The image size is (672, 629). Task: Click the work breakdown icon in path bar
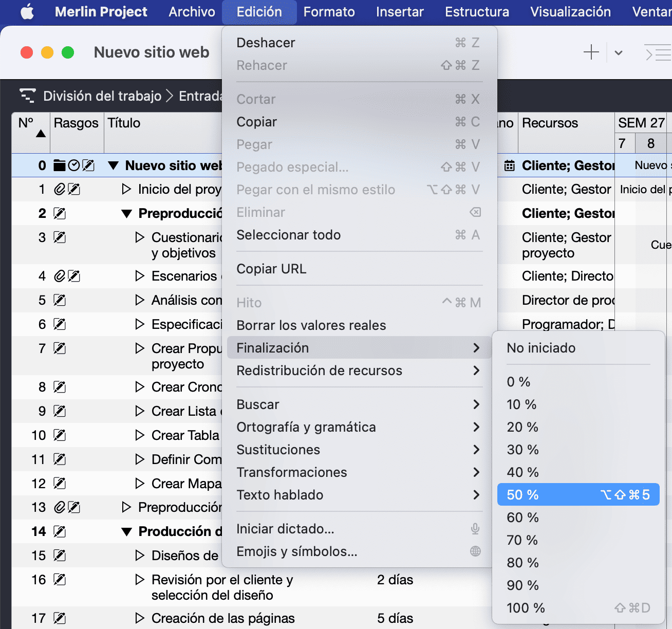(x=27, y=96)
